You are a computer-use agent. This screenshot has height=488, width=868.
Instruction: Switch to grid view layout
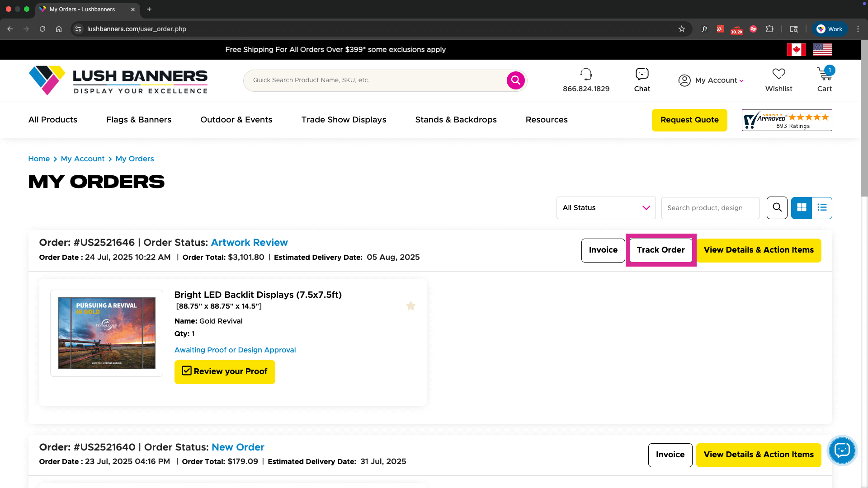[x=802, y=208]
